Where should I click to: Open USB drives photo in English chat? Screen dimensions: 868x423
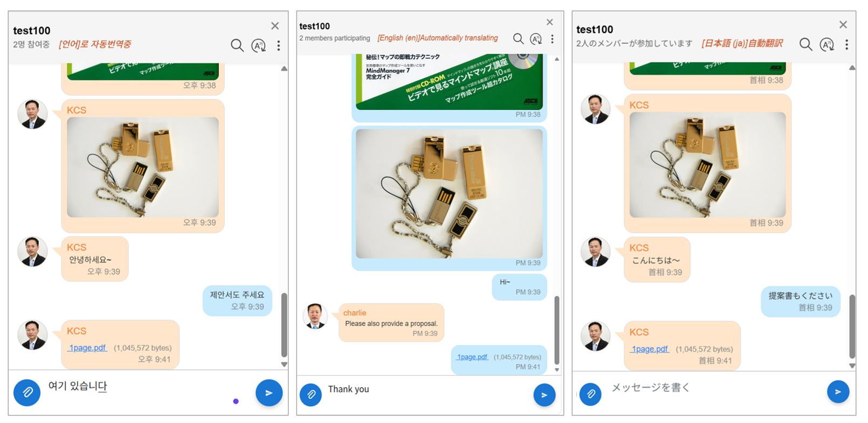449,194
